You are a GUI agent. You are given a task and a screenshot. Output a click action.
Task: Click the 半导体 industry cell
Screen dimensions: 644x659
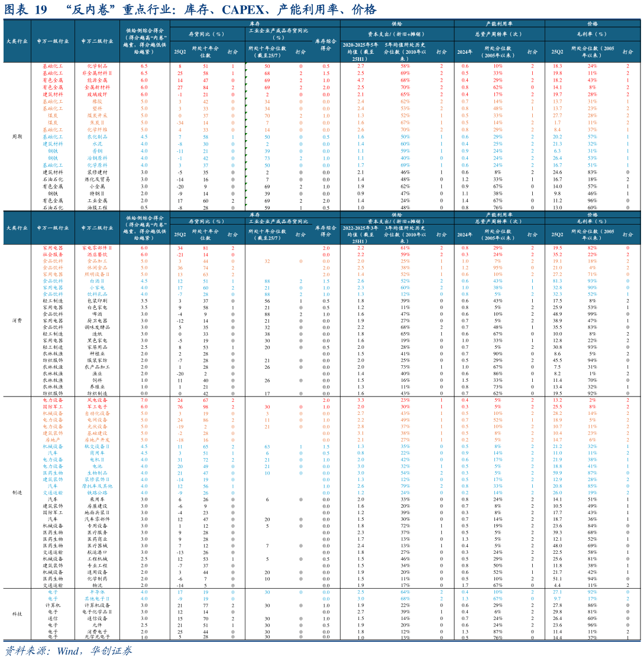(x=98, y=592)
